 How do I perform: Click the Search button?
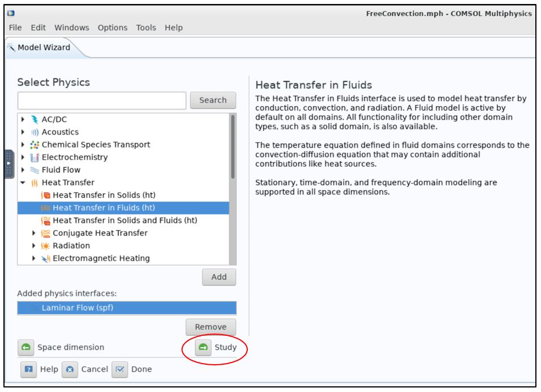[x=213, y=100]
